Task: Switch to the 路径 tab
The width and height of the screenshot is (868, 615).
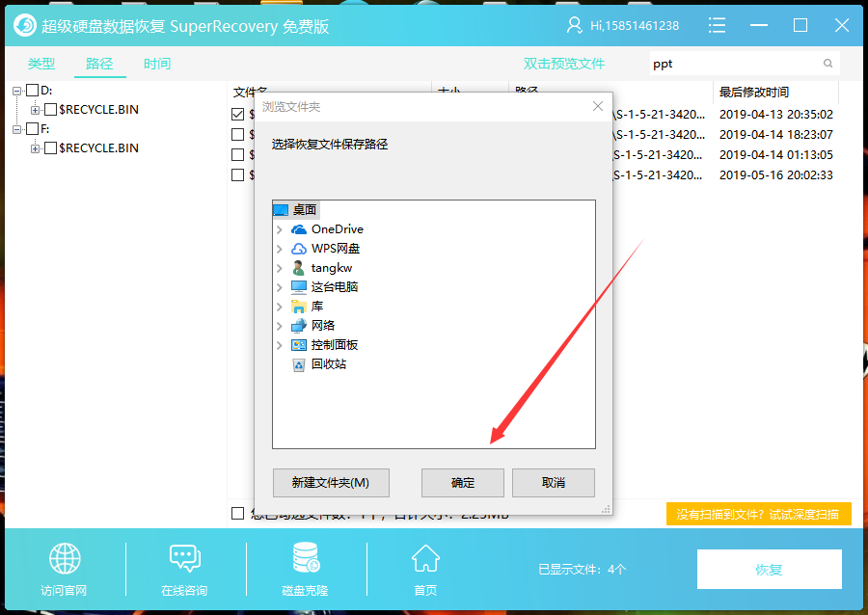Action: click(99, 64)
